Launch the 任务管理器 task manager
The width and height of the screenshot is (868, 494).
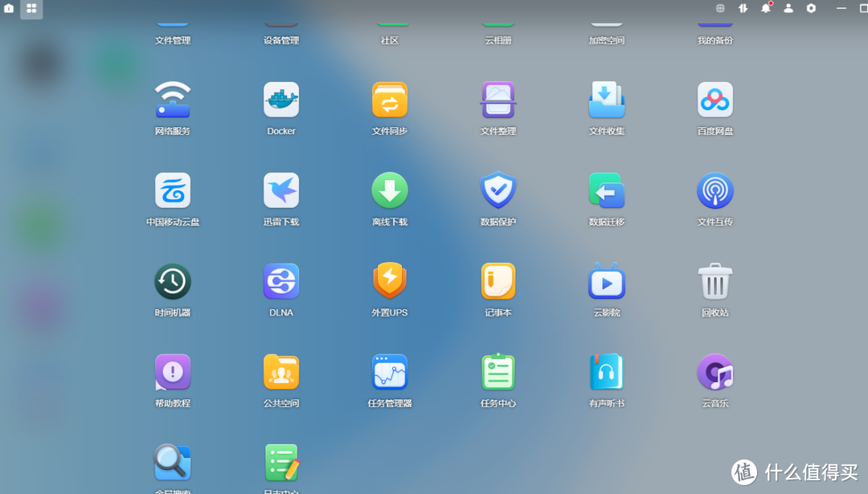coord(390,372)
